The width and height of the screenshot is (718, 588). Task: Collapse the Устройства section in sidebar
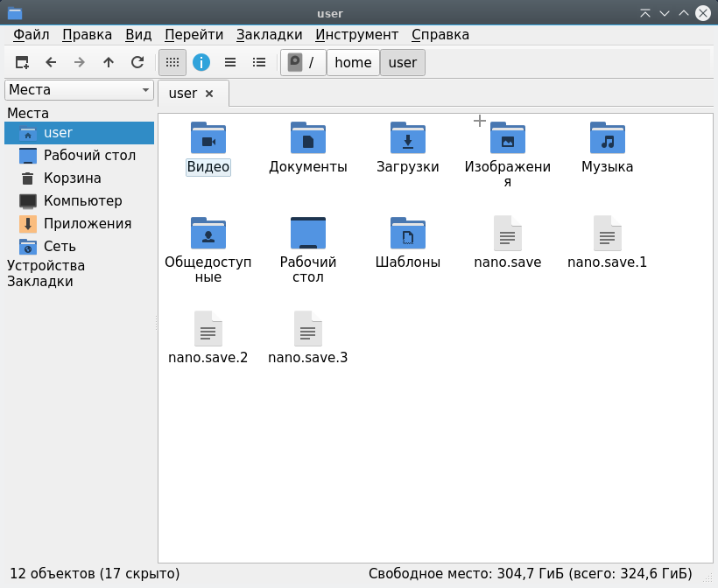click(46, 266)
